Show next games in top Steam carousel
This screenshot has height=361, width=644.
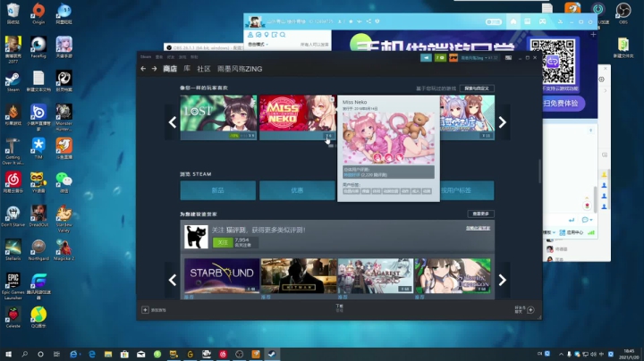[502, 122]
